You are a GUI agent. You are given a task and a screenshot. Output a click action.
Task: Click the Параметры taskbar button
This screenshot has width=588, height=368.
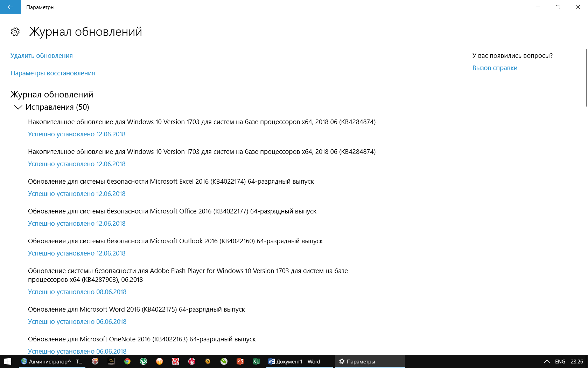pyautogui.click(x=370, y=361)
